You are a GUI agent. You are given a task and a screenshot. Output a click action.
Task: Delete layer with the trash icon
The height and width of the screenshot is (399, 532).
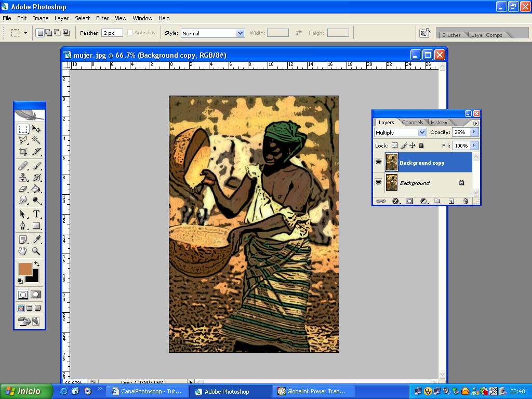tap(465, 201)
